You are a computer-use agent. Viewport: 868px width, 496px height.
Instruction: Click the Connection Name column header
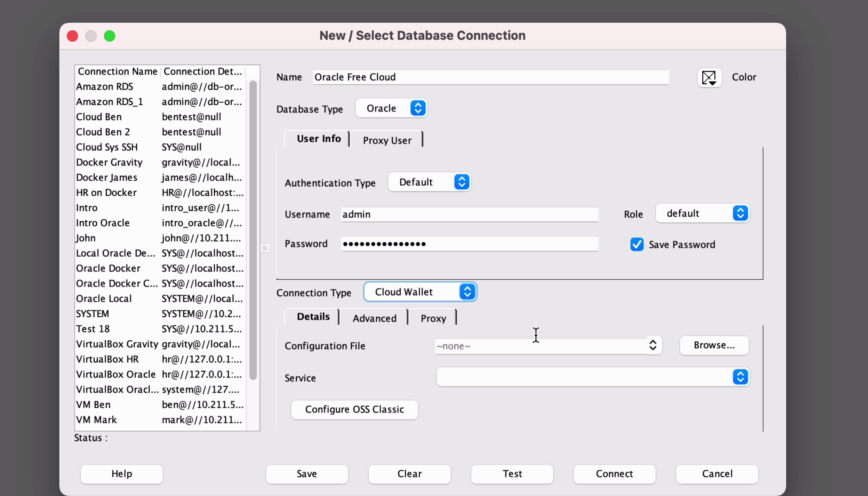pyautogui.click(x=117, y=71)
